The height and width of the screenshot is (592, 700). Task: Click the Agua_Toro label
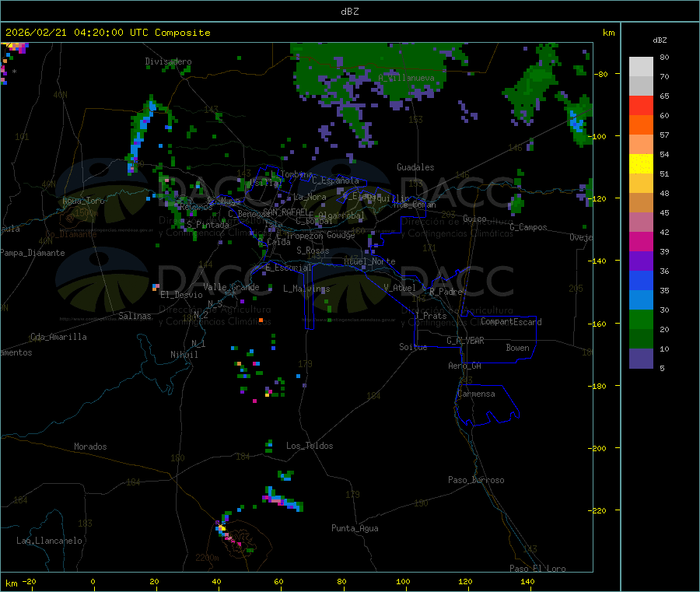pos(83,201)
